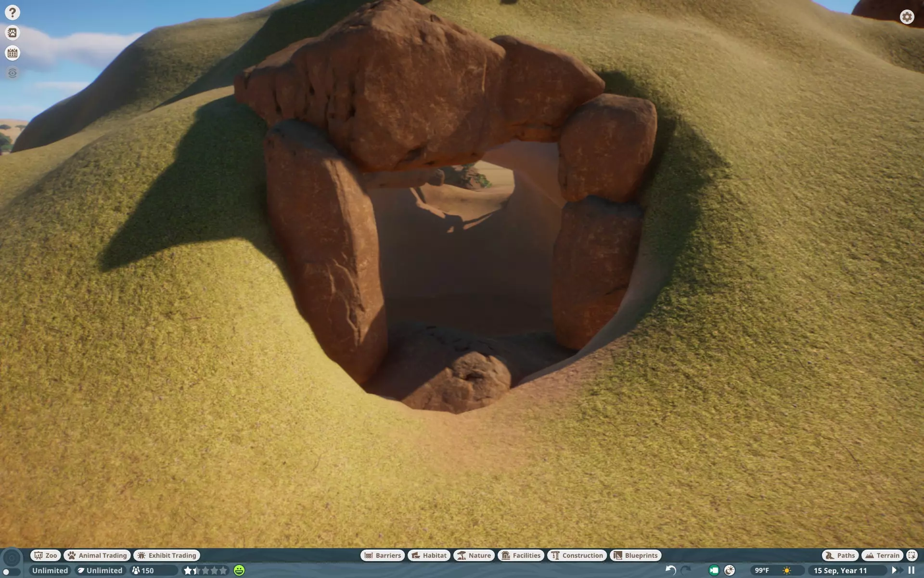The image size is (924, 578).
Task: Expand the Facilities menu
Action: (521, 555)
